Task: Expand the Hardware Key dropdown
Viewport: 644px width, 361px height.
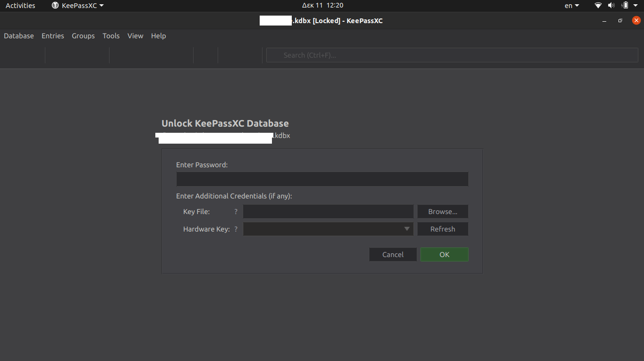Action: point(407,229)
